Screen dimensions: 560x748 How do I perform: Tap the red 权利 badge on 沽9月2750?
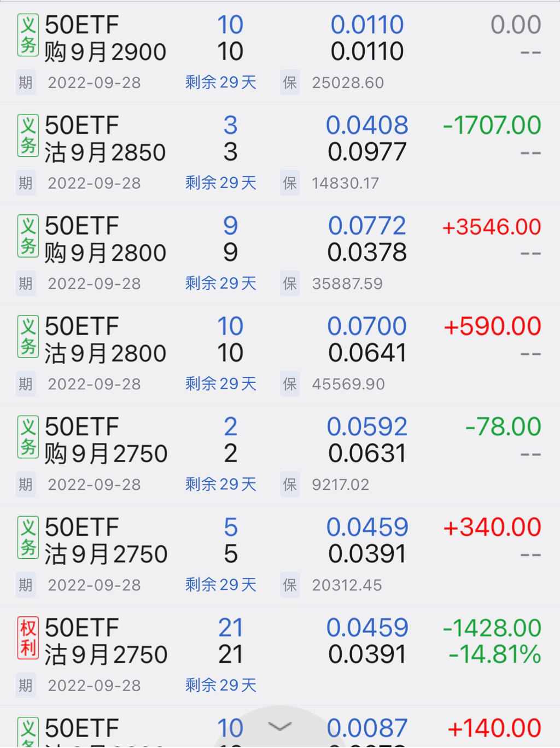(x=28, y=638)
